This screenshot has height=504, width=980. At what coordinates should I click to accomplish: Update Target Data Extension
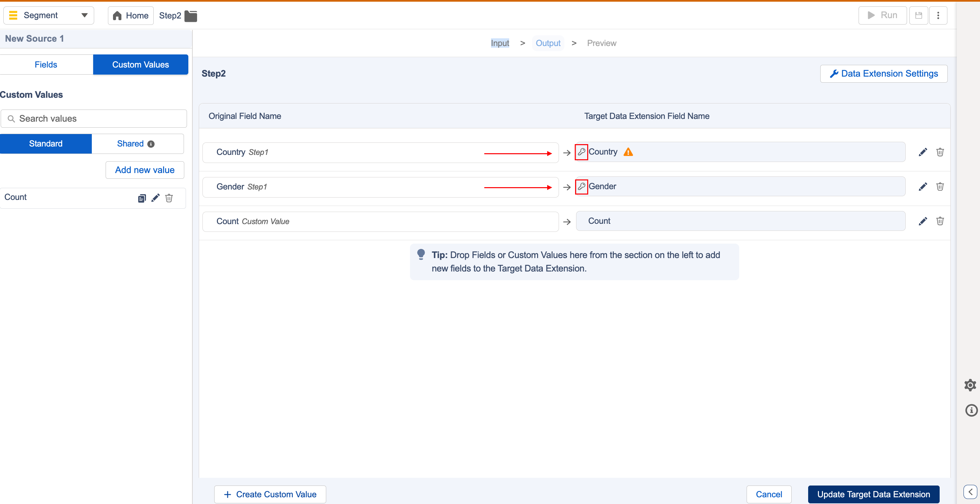click(x=873, y=494)
